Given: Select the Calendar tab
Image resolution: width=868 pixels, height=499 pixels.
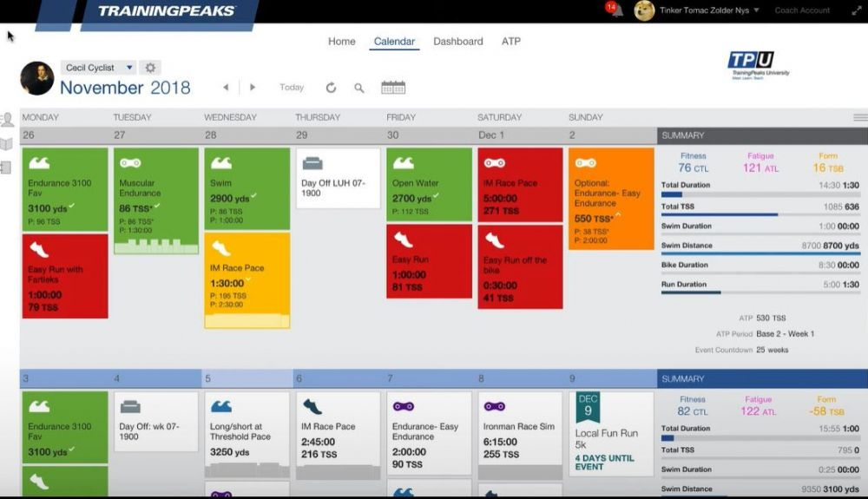Looking at the screenshot, I should tap(394, 42).
